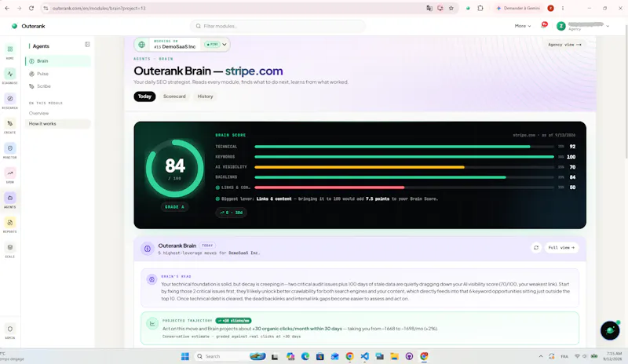Focus the Filter modules search field
This screenshot has height=364, width=628.
[278, 26]
